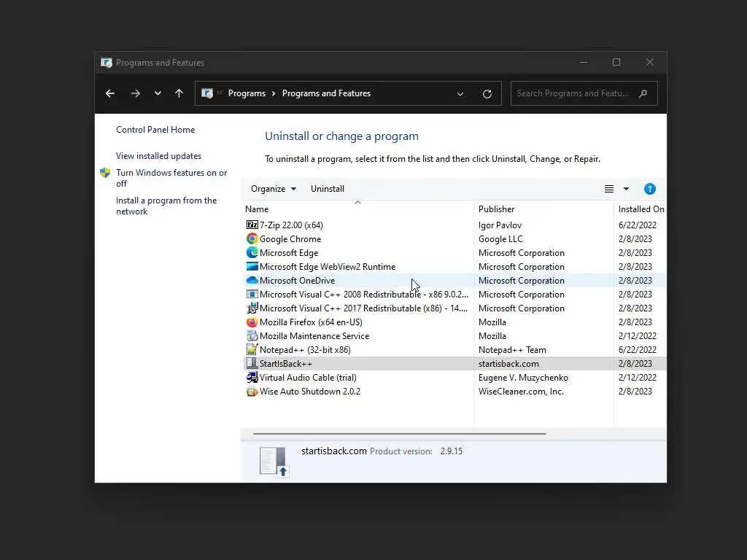Select the StartIsBack++ program name
The image size is (747, 560).
tap(286, 364)
